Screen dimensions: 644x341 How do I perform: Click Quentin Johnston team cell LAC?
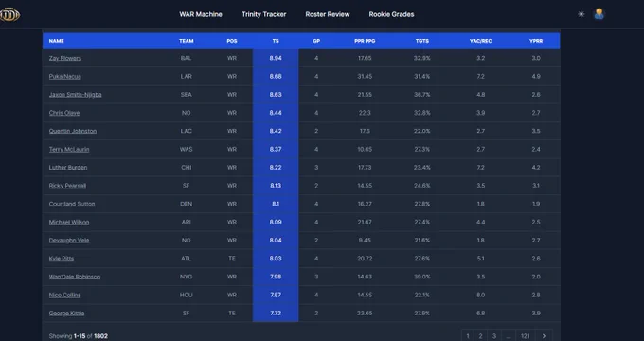(186, 131)
